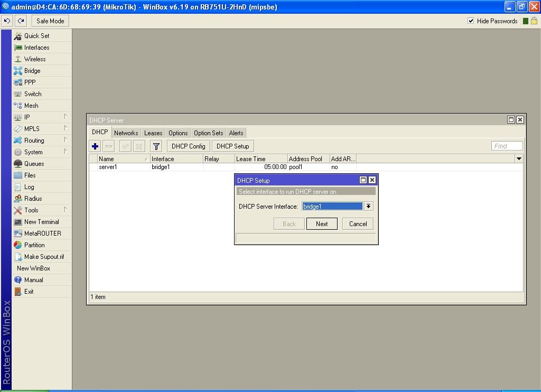Switch to the Leases tab
The height and width of the screenshot is (392, 541).
[153, 133]
